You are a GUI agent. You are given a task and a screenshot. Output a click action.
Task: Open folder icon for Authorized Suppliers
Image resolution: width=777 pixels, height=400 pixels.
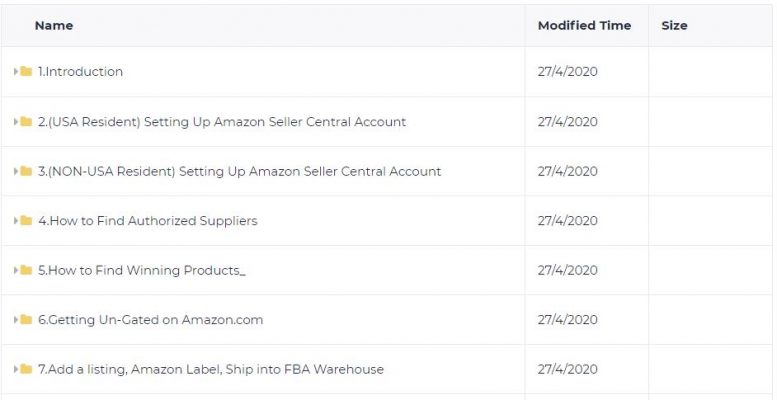(26, 221)
